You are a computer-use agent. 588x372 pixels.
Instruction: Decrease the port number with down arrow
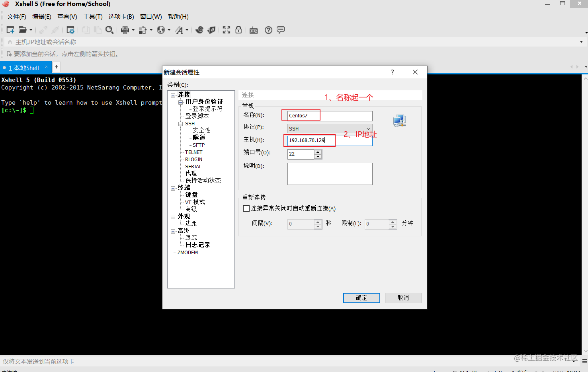click(318, 156)
